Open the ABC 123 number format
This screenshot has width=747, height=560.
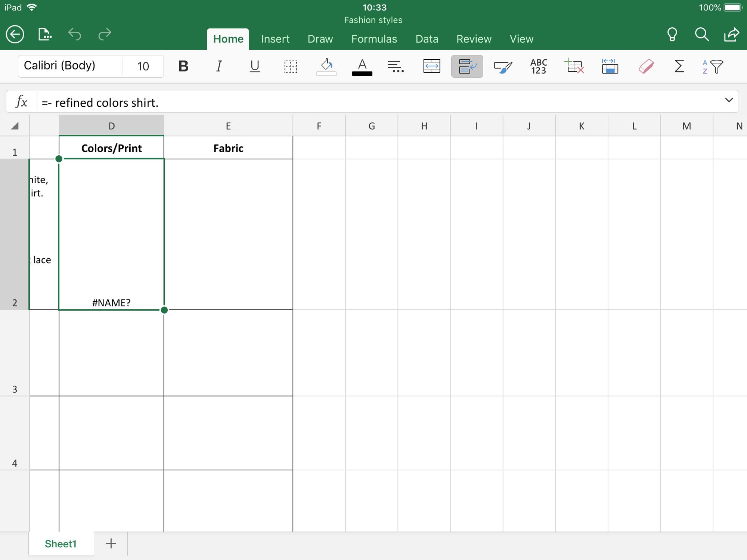[x=539, y=66]
